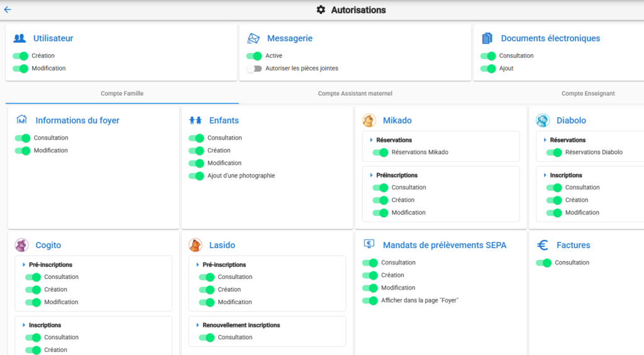This screenshot has width=644, height=355.
Task: Enable Autoriser les pièces jointes toggle
Action: pos(253,69)
